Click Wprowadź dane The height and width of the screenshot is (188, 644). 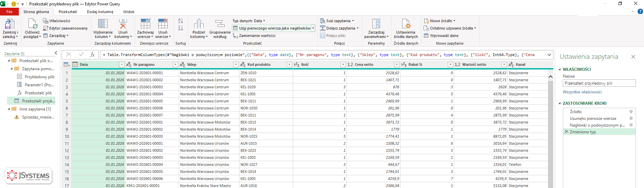click(x=441, y=36)
